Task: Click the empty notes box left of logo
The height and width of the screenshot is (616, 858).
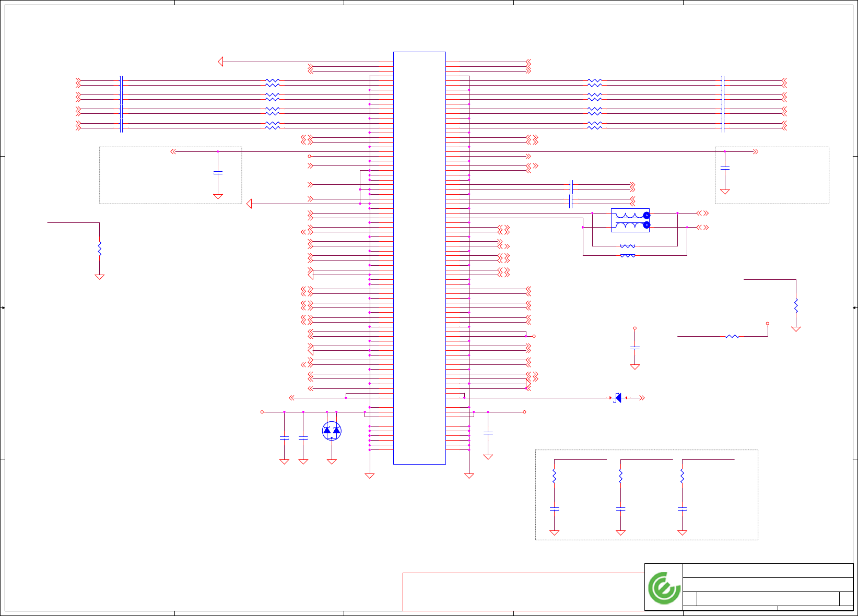Action: 523,591
